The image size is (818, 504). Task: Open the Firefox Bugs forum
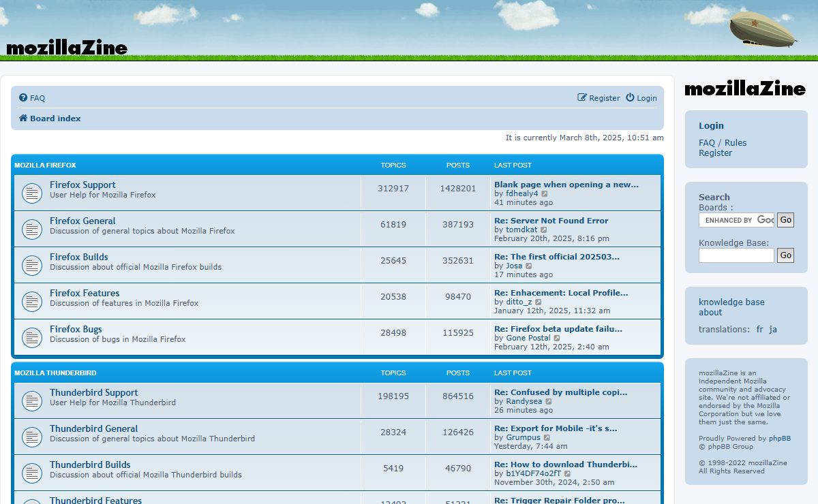click(76, 329)
